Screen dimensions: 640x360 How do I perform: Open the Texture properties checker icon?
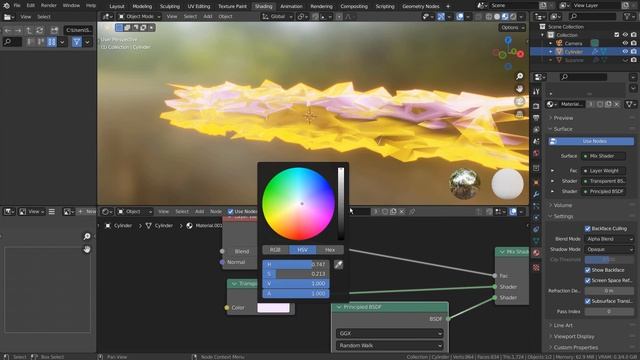[x=536, y=268]
